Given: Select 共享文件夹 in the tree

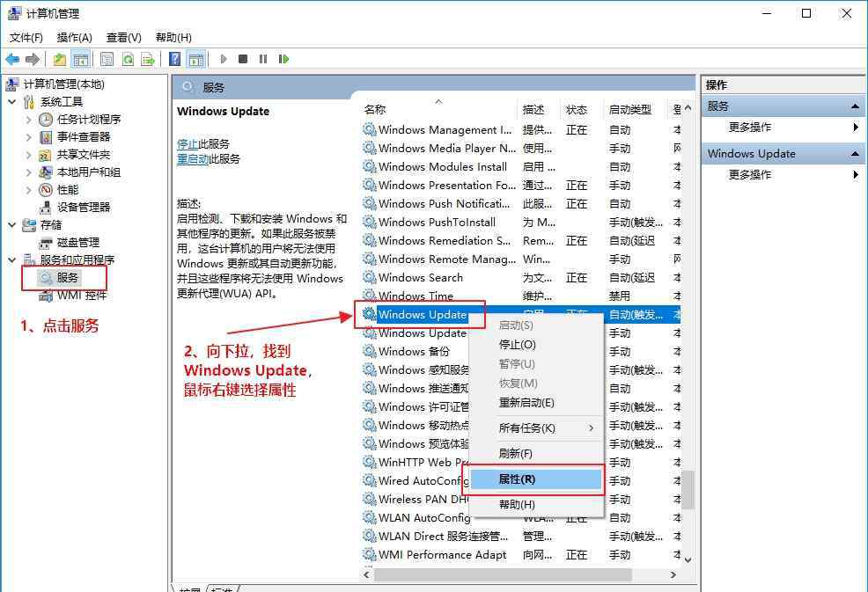Looking at the screenshot, I should 84,155.
